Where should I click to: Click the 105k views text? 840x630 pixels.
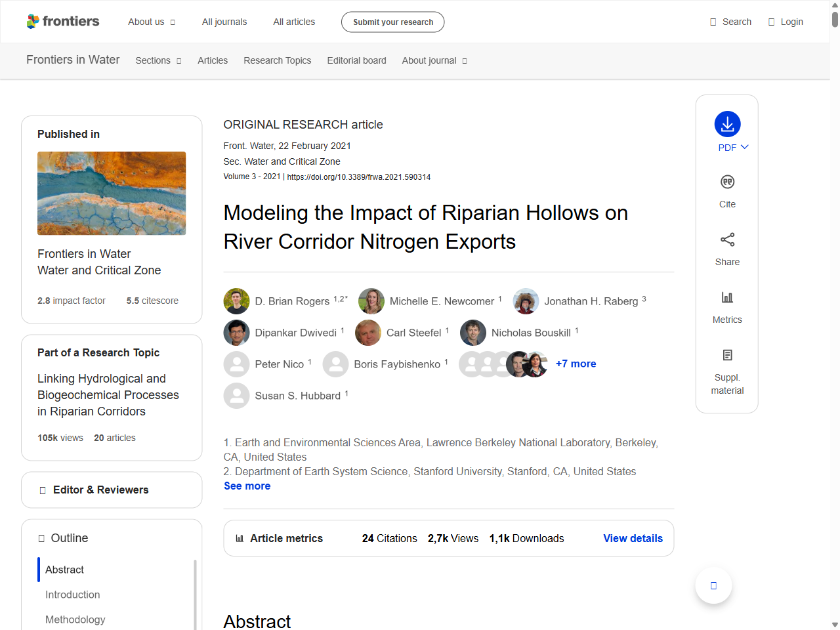pos(60,438)
